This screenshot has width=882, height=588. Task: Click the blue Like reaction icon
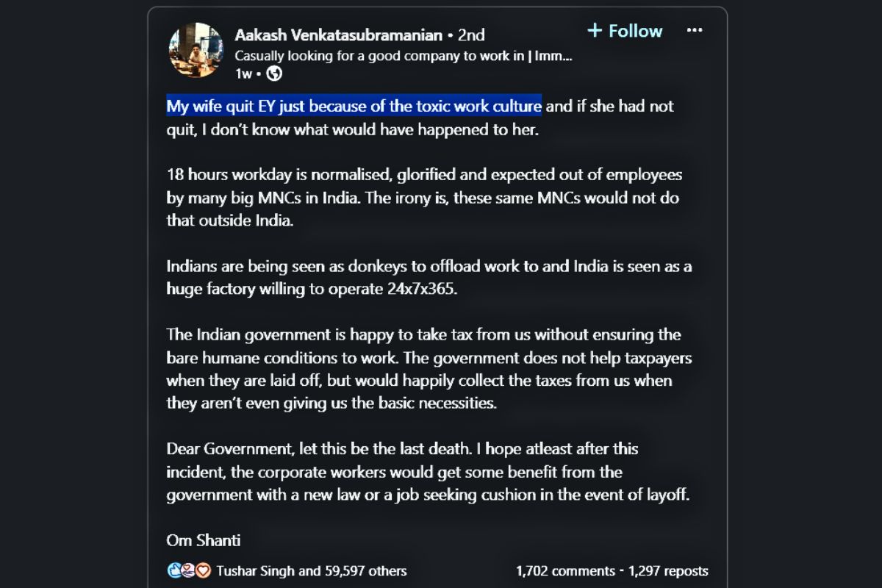(174, 570)
